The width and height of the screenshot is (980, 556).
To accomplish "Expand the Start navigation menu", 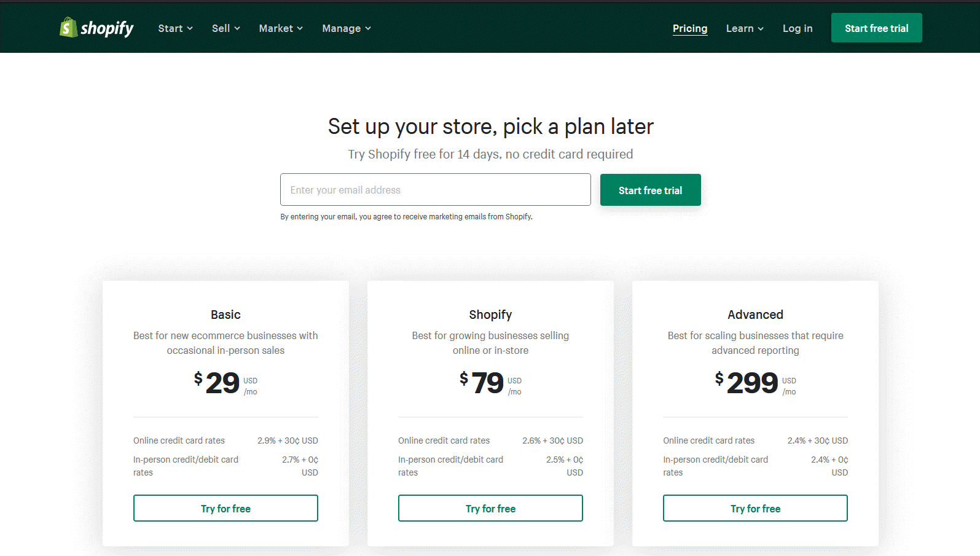I will (x=175, y=28).
